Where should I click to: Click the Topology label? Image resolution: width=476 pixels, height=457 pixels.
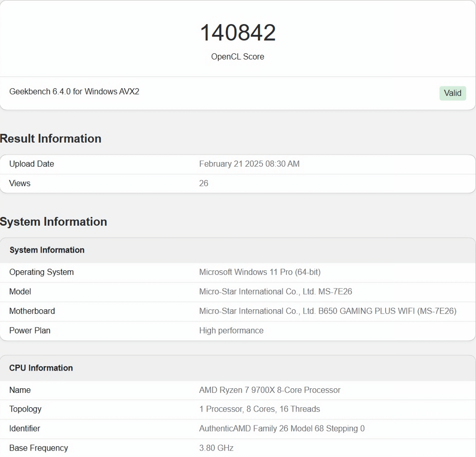(26, 409)
